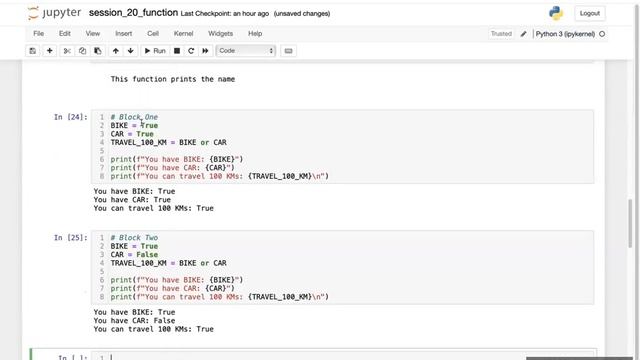640x360 pixels.
Task: Run the selected cell
Action: (155, 51)
